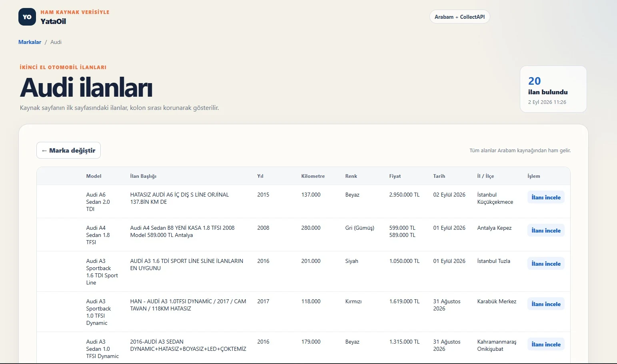The height and width of the screenshot is (364, 617).
Task: Open İlanı incele for Karabük Merkez listing
Action: tap(546, 304)
